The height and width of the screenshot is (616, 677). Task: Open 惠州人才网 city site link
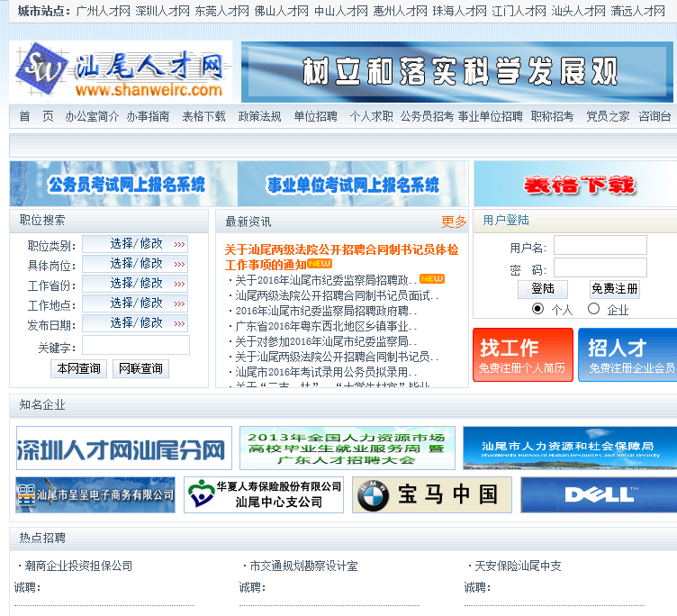(401, 11)
